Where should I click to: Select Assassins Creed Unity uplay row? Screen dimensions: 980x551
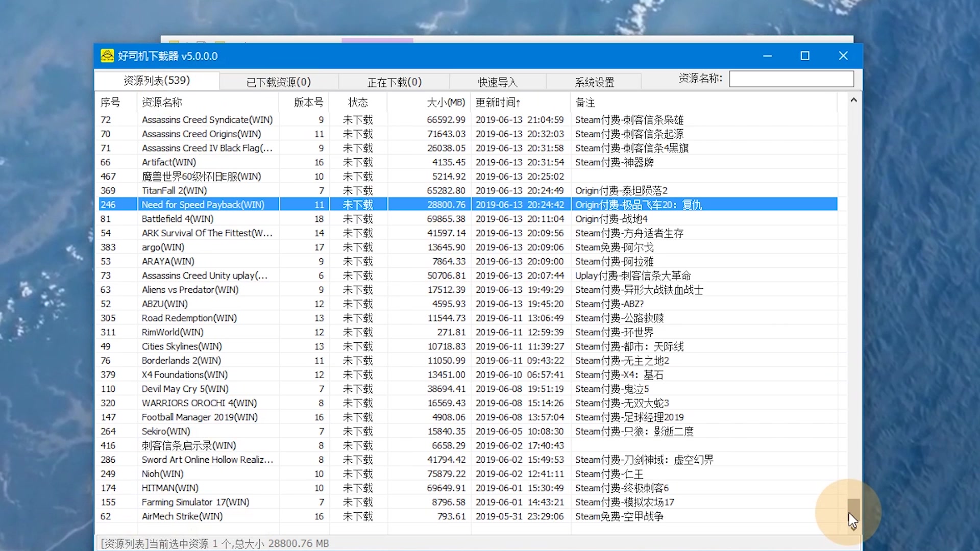(x=468, y=275)
